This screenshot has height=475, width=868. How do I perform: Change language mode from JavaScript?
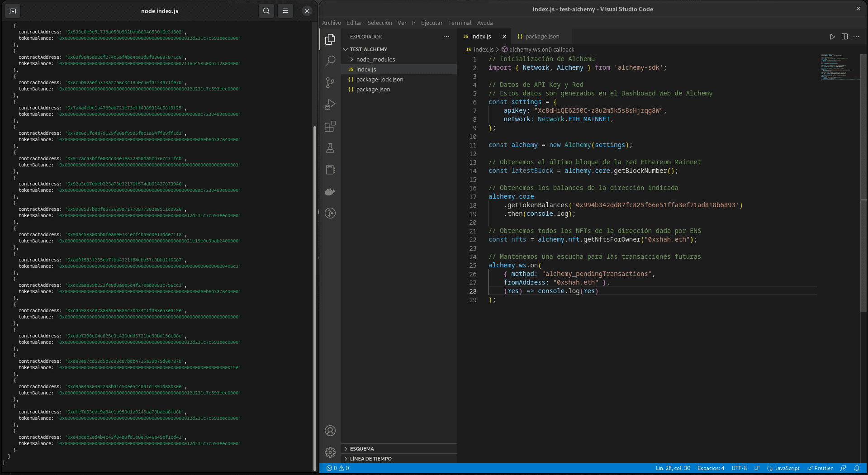787,468
